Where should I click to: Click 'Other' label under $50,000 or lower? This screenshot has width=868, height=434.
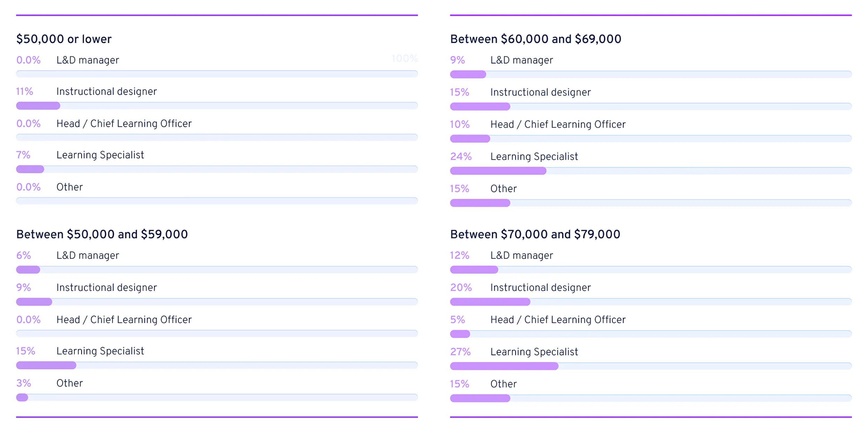tap(69, 187)
